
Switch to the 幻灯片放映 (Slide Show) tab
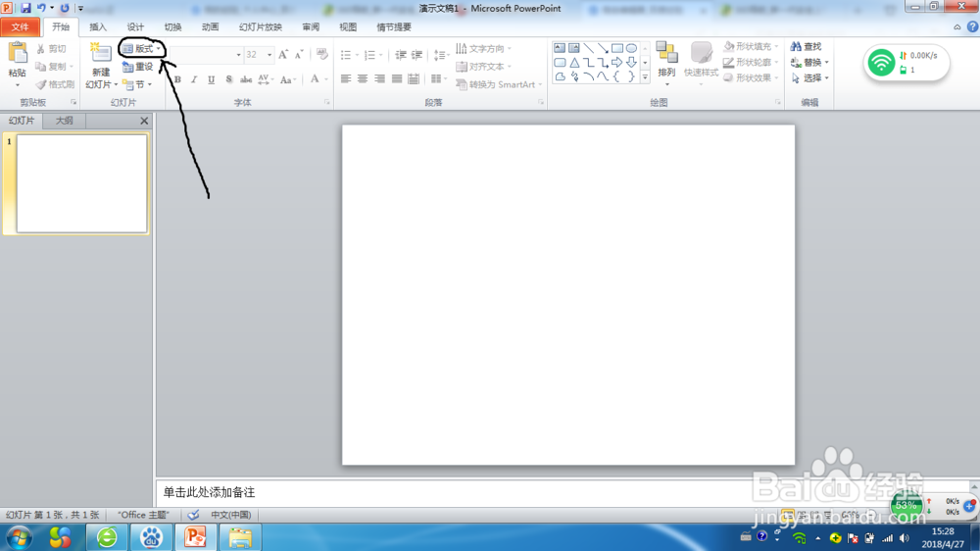tap(261, 26)
